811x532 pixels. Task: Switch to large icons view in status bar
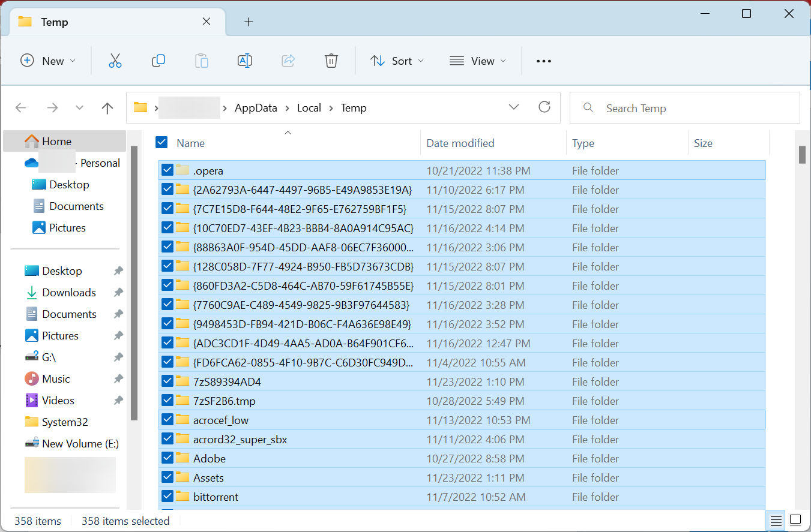pyautogui.click(x=795, y=519)
